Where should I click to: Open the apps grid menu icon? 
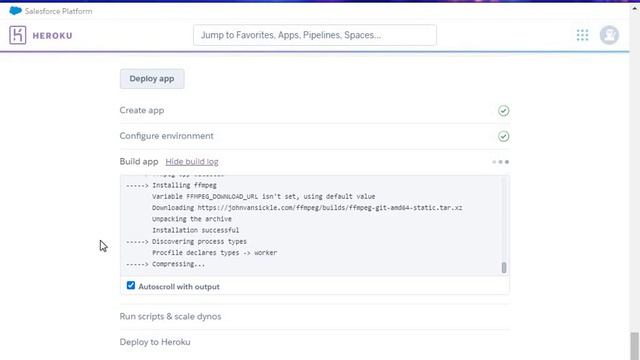(x=582, y=35)
